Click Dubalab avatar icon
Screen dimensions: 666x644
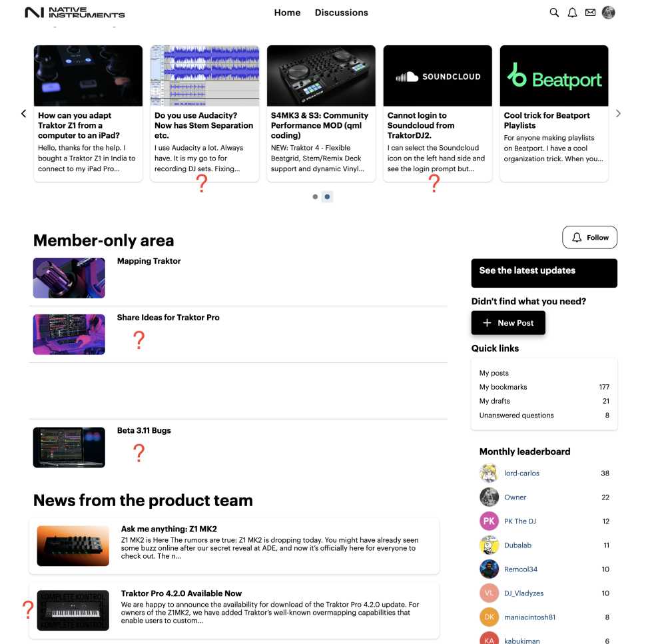(x=490, y=545)
